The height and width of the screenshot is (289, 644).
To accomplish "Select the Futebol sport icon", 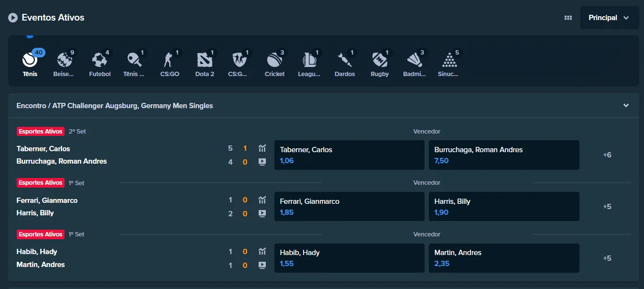I will (99, 61).
